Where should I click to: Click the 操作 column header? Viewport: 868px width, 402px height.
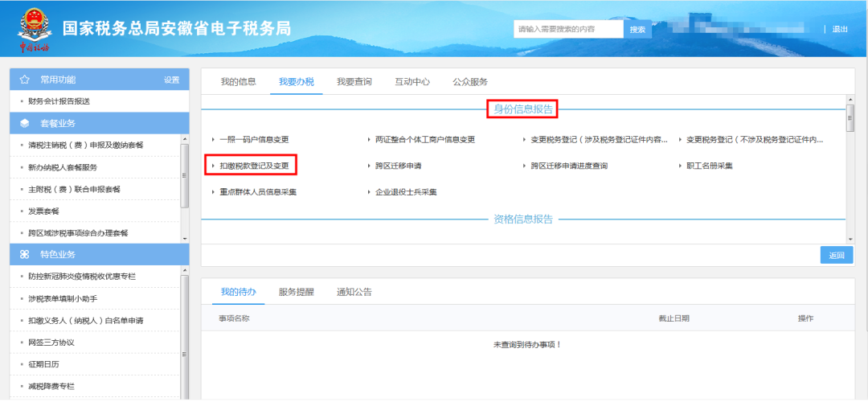tap(805, 318)
